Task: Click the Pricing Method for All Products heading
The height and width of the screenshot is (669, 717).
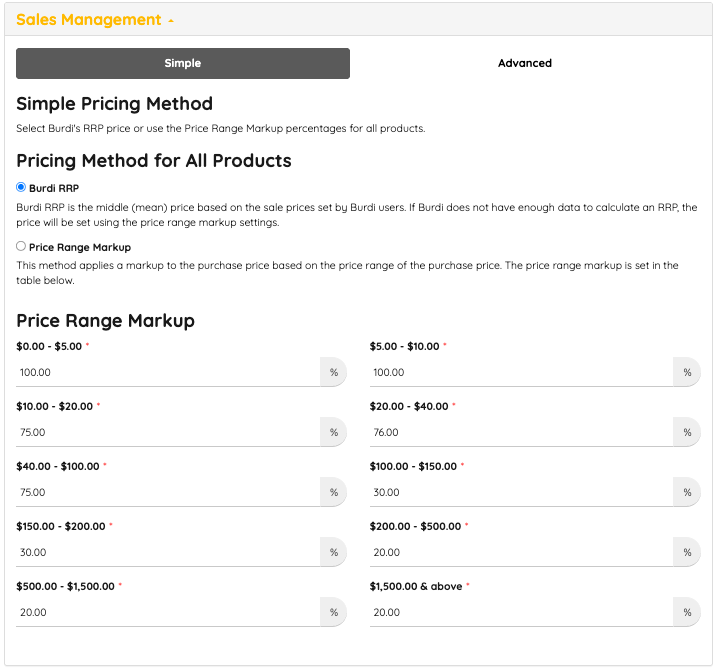Action: click(154, 161)
